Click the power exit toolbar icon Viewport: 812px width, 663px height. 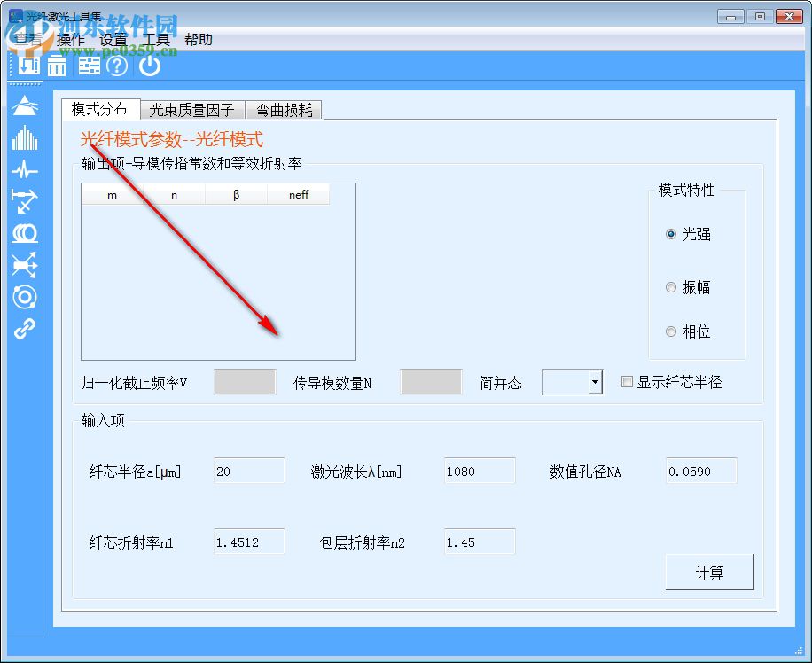(149, 66)
